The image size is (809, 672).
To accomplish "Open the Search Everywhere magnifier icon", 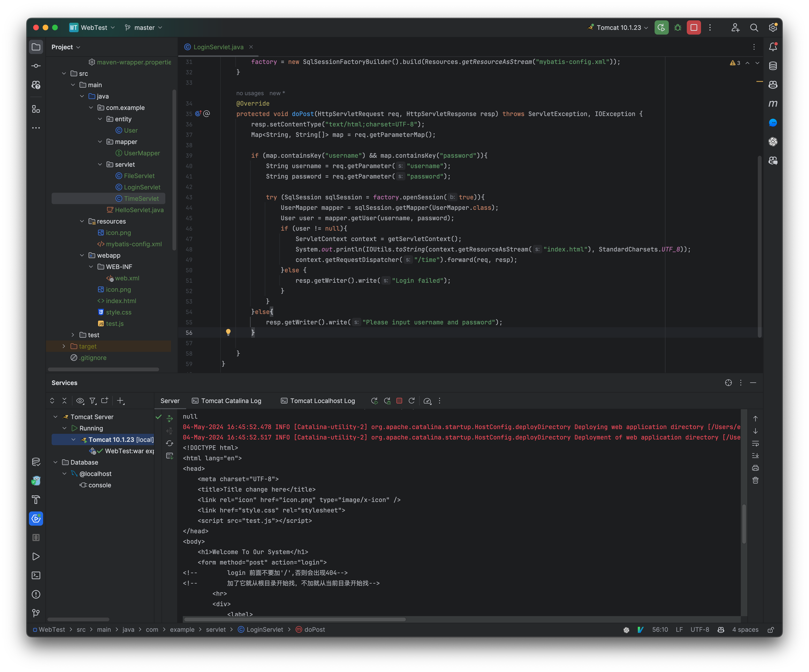I will click(754, 27).
